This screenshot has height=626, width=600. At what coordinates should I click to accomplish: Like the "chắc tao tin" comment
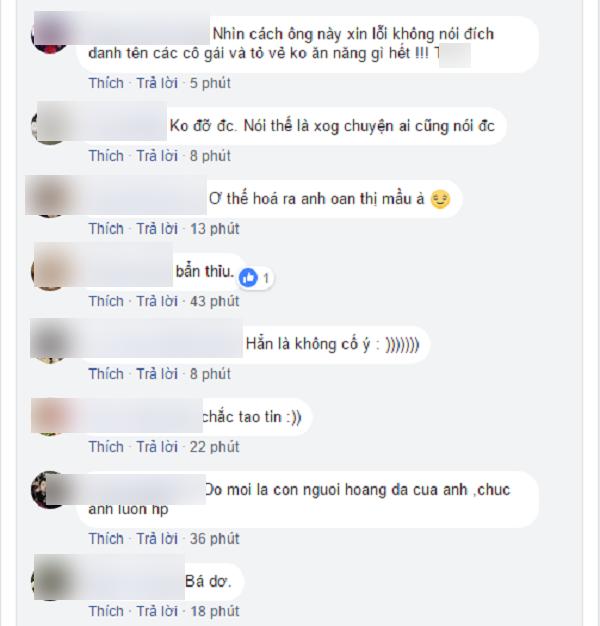tap(106, 447)
